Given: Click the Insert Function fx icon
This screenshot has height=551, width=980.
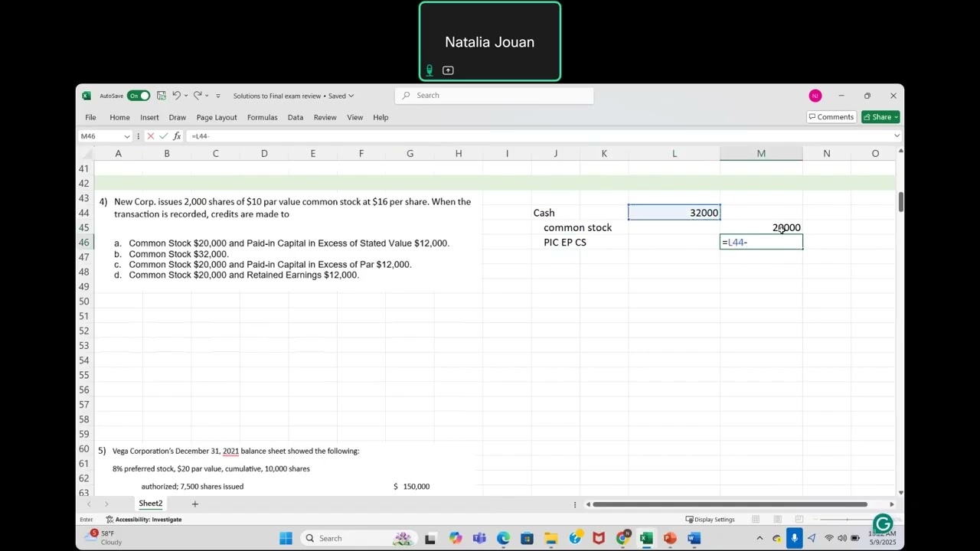Looking at the screenshot, I should point(177,136).
